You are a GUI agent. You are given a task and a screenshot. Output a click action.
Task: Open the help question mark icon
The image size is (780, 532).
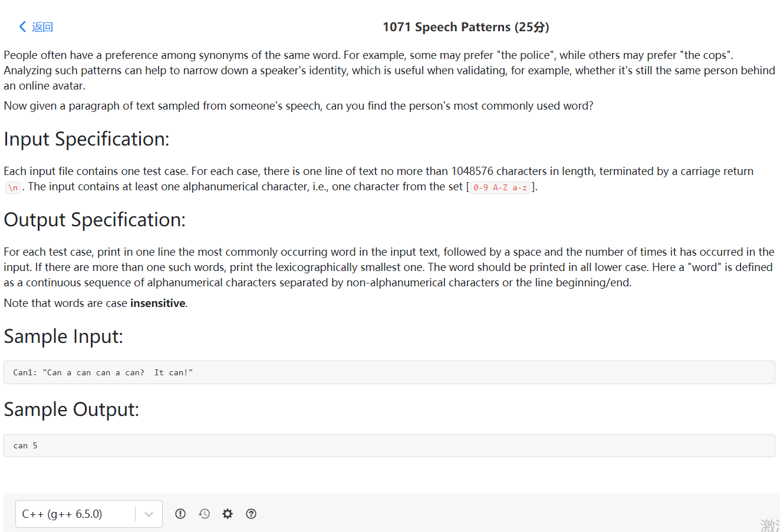251,514
